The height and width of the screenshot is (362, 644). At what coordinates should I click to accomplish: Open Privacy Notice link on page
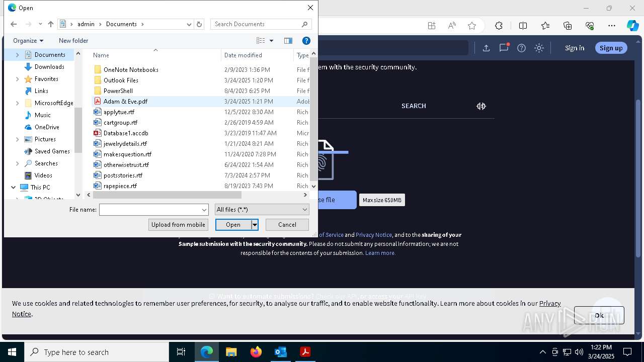coord(373,235)
